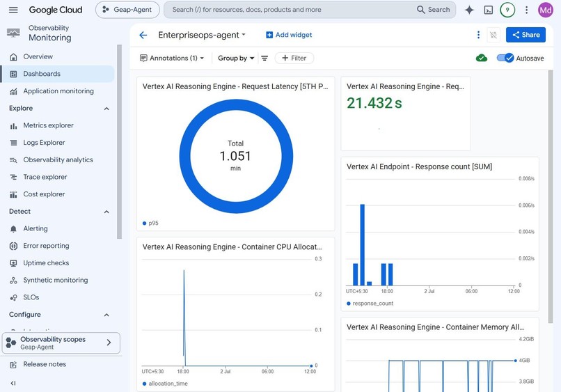561x392 pixels.
Task: Click the p95 legend entry
Action: point(150,223)
